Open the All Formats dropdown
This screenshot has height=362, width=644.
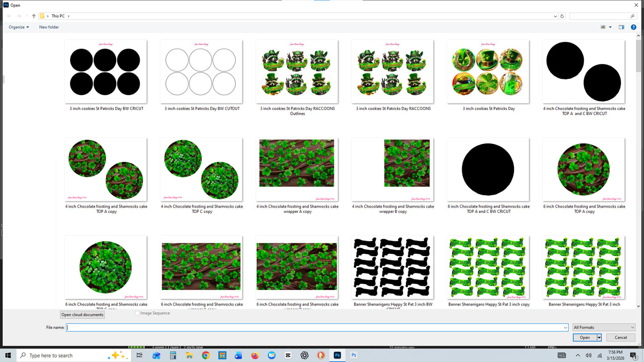[603, 327]
